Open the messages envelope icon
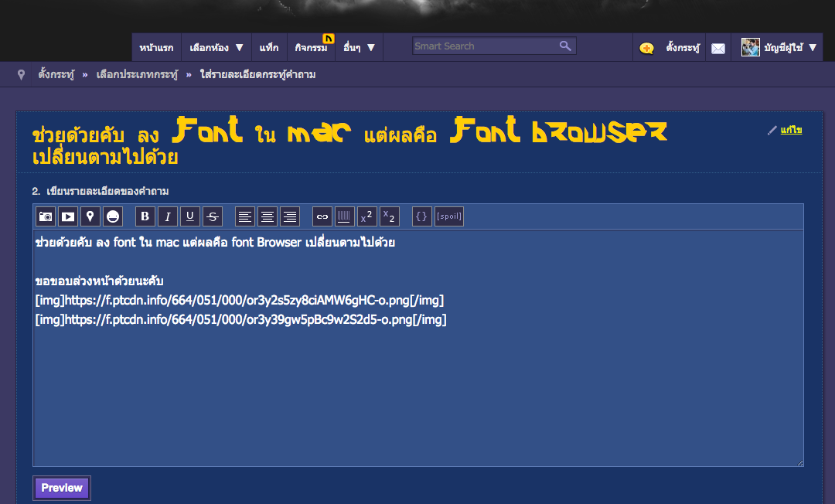 coord(718,49)
